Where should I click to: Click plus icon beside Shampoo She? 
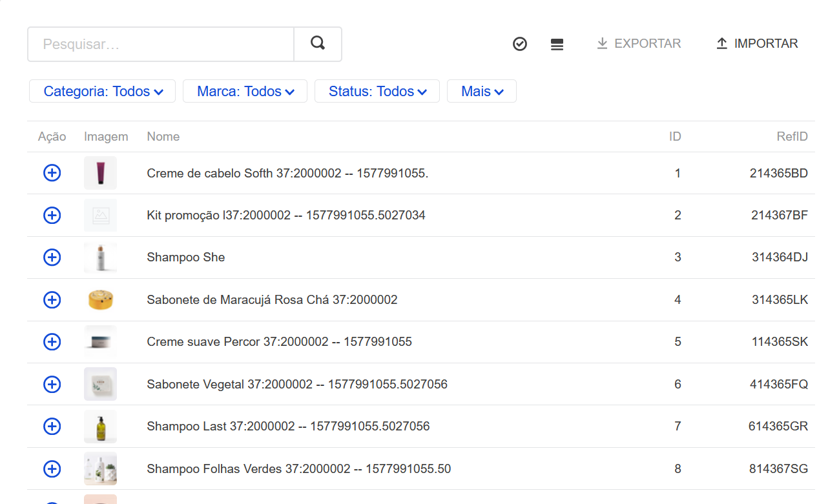tap(52, 257)
